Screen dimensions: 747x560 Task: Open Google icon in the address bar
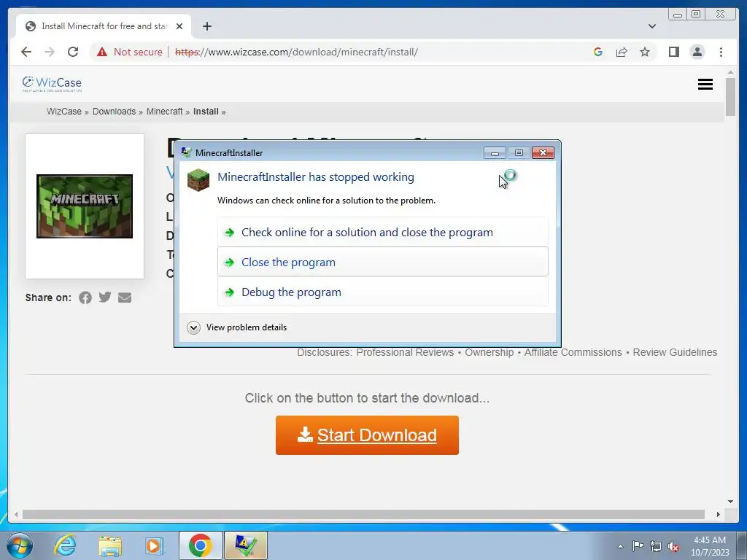[598, 52]
